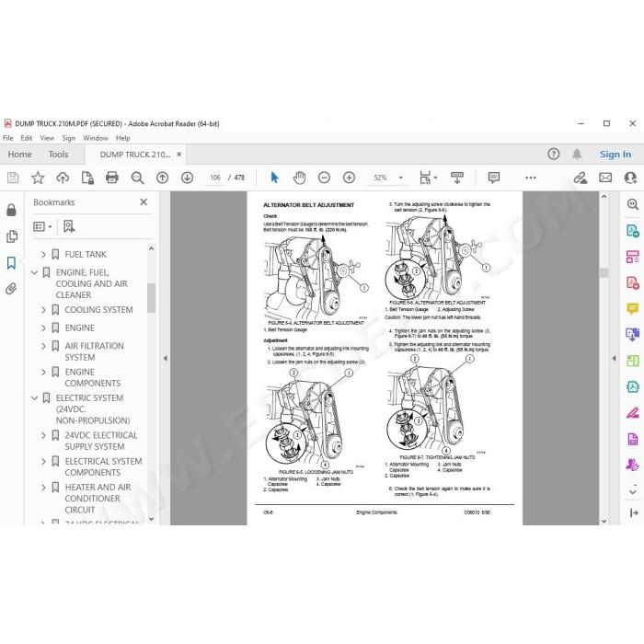Collapse ENGINE, FUEL, COOLING AND AIR CLEANER

point(35,272)
